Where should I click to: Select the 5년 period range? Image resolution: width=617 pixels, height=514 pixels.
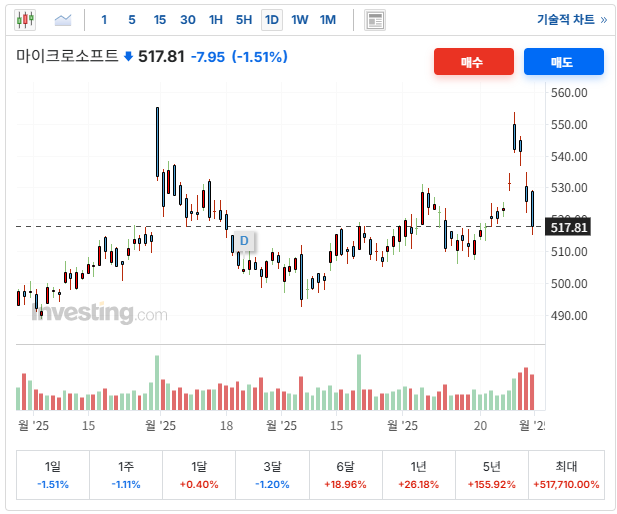tap(491, 475)
